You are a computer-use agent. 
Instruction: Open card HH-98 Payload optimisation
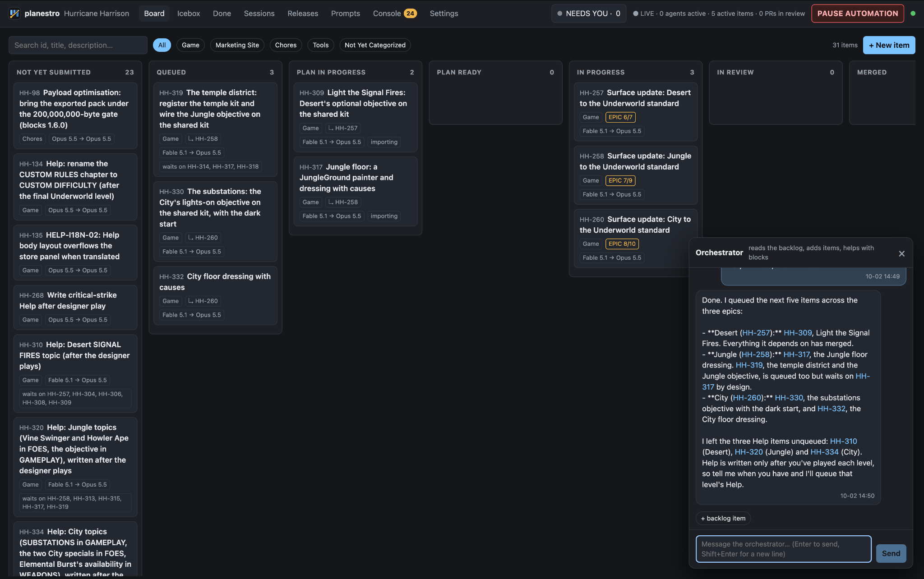[x=75, y=115]
